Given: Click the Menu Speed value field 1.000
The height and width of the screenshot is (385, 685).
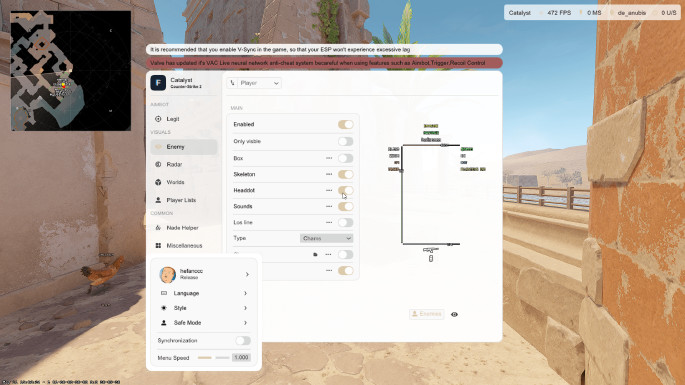Looking at the screenshot, I should [241, 358].
